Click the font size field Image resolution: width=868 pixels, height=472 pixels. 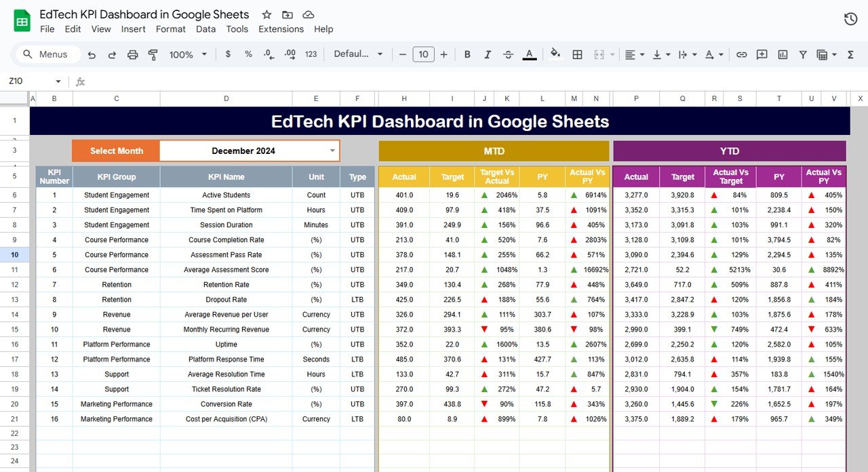pyautogui.click(x=423, y=54)
